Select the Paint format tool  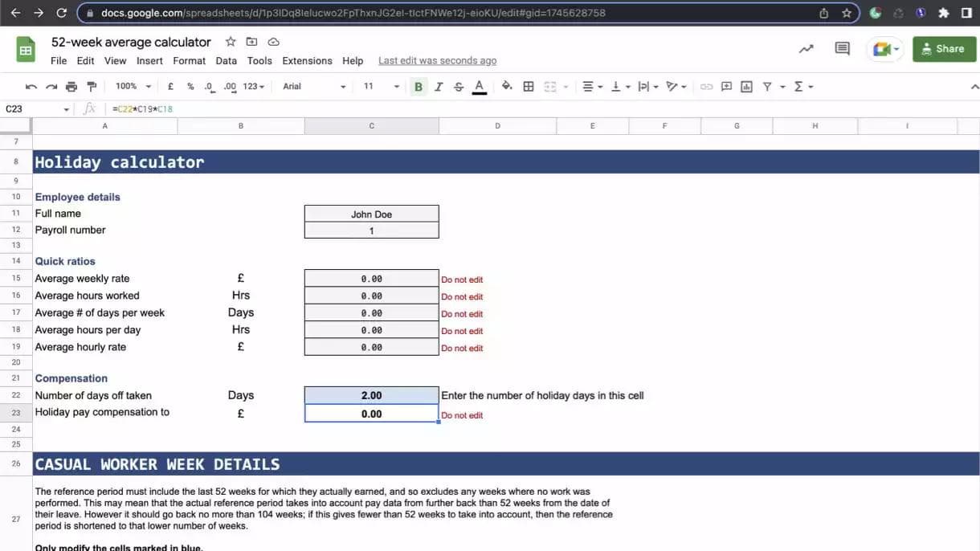point(92,87)
